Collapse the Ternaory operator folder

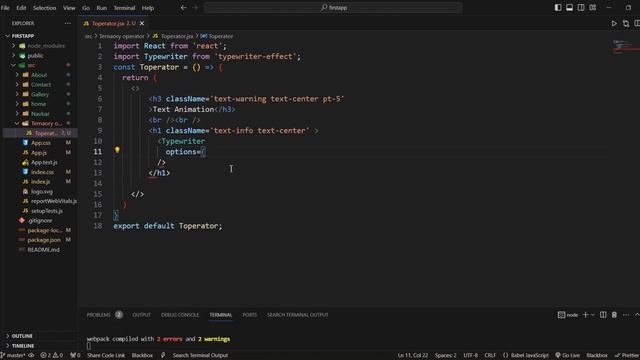point(17,123)
